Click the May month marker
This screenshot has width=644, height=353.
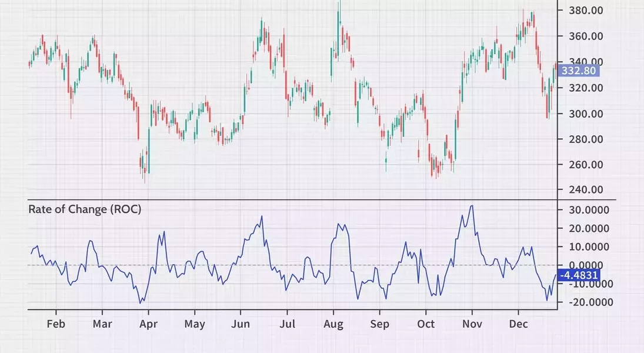tap(195, 324)
